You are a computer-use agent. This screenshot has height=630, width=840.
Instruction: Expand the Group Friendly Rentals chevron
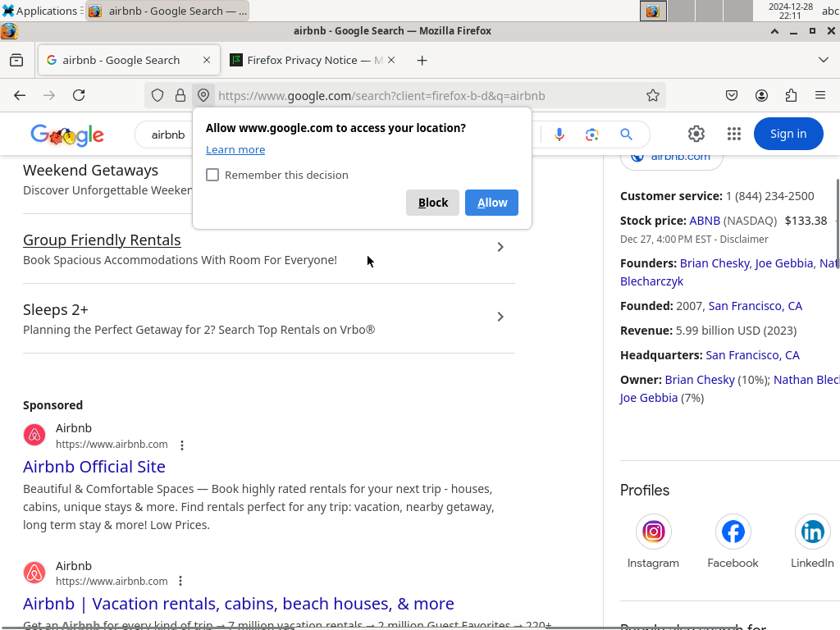(x=500, y=247)
